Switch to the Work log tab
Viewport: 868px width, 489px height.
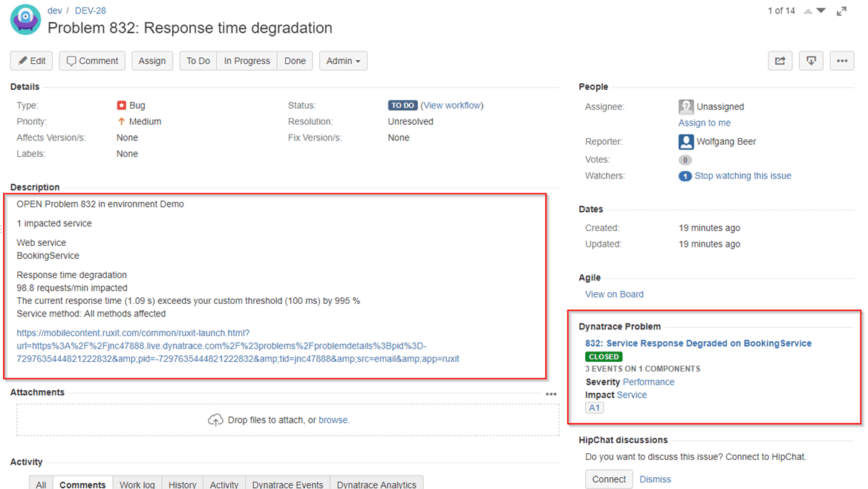click(137, 484)
